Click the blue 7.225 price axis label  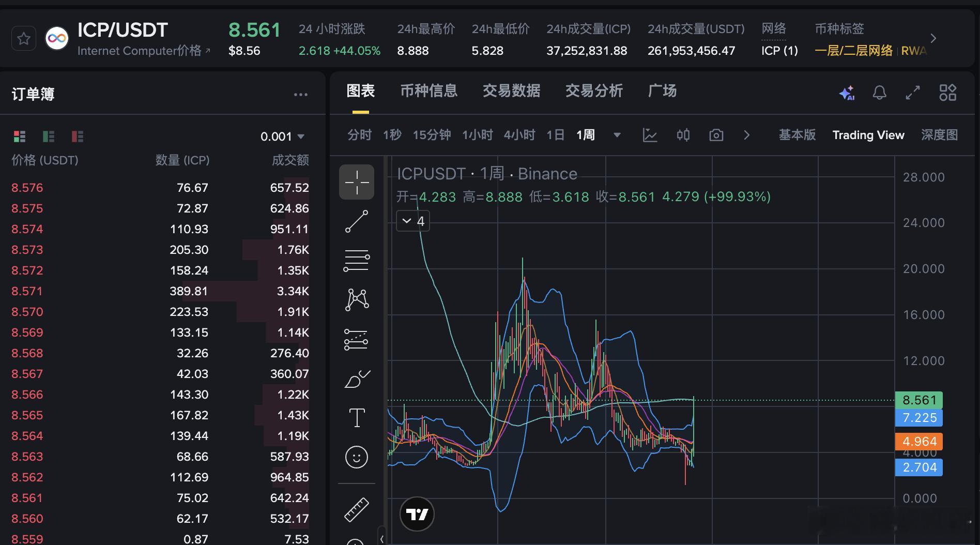(x=920, y=418)
